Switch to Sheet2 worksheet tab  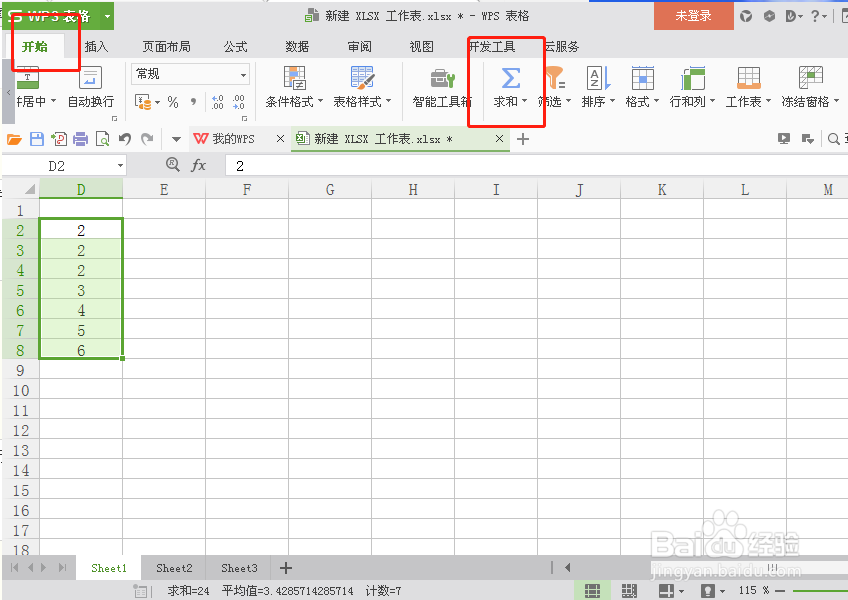pos(173,567)
